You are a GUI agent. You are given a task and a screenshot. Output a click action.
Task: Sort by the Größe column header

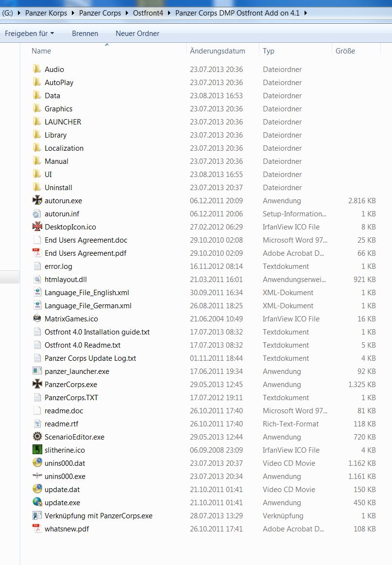coord(345,51)
